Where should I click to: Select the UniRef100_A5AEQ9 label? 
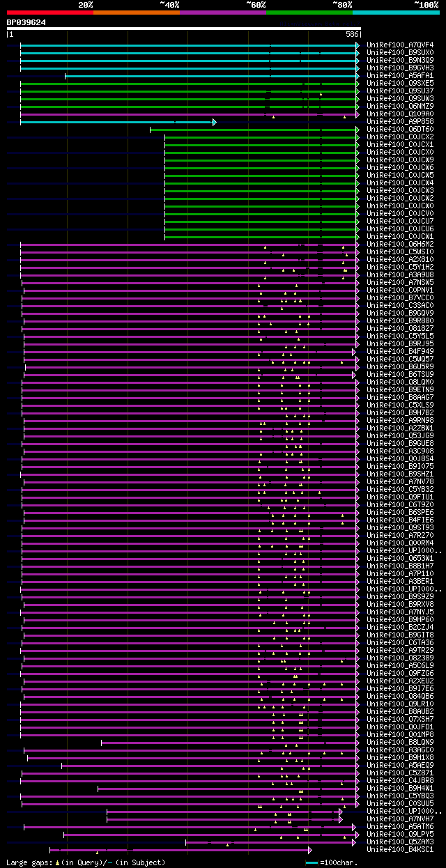[x=400, y=765]
